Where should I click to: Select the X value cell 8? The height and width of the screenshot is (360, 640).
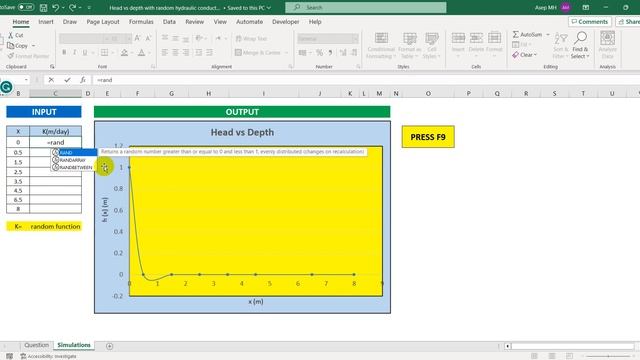[18, 209]
